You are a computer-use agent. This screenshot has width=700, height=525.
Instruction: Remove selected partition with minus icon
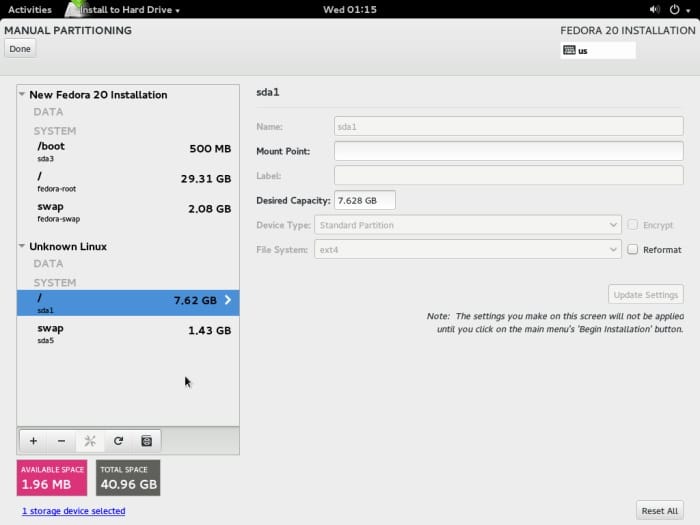pos(62,441)
